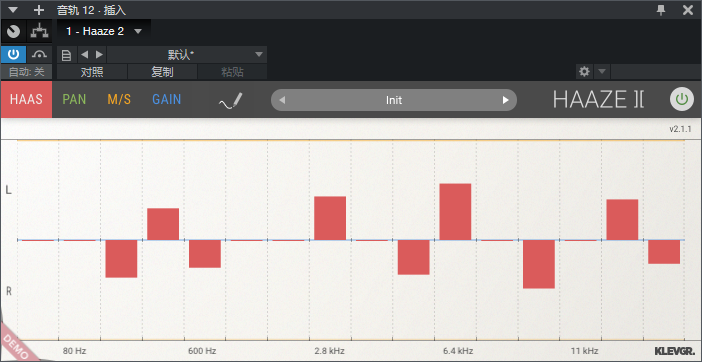Select previous Haaze preset left arrow
Viewport: 702px width, 362px height.
[282, 100]
